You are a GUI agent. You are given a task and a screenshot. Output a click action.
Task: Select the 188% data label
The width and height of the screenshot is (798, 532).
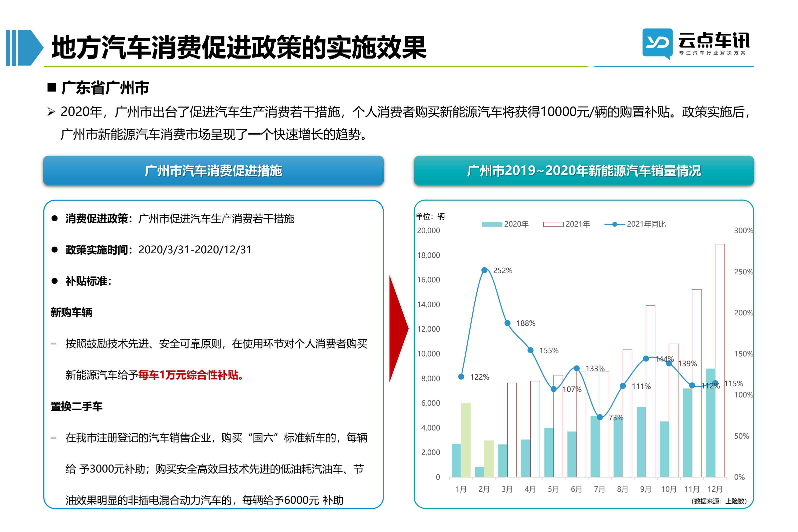(x=526, y=323)
